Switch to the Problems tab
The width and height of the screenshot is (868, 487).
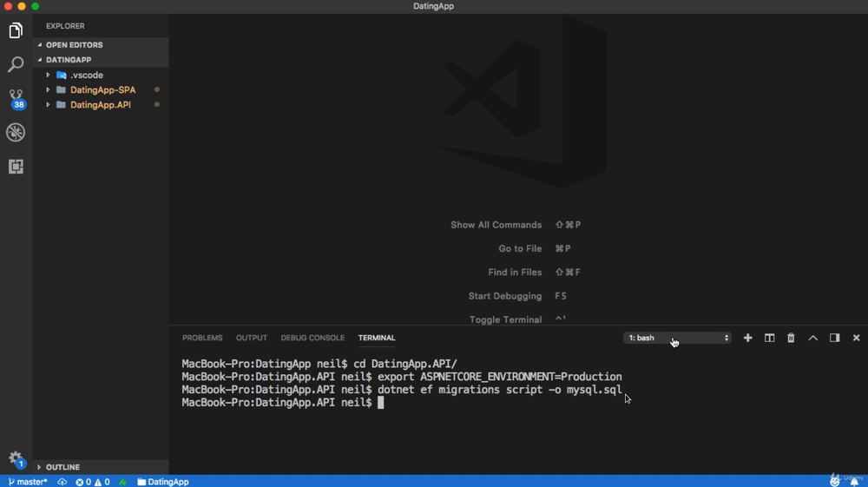[x=202, y=338]
